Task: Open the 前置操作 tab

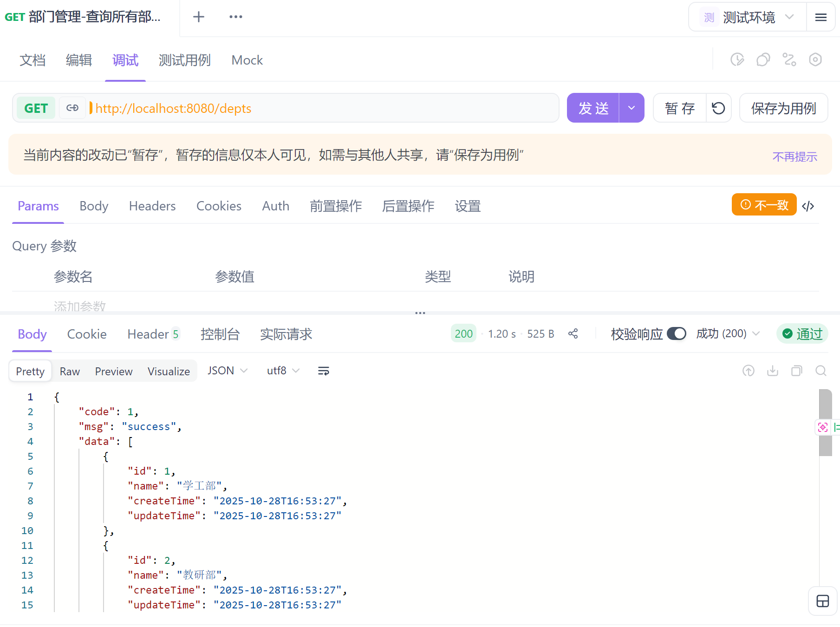Action: (x=336, y=206)
